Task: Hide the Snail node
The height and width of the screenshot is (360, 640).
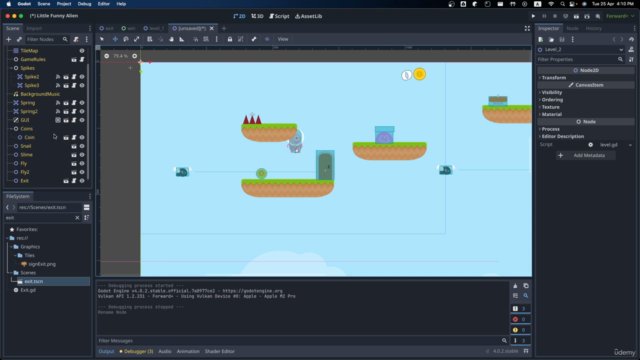Action: (82, 146)
